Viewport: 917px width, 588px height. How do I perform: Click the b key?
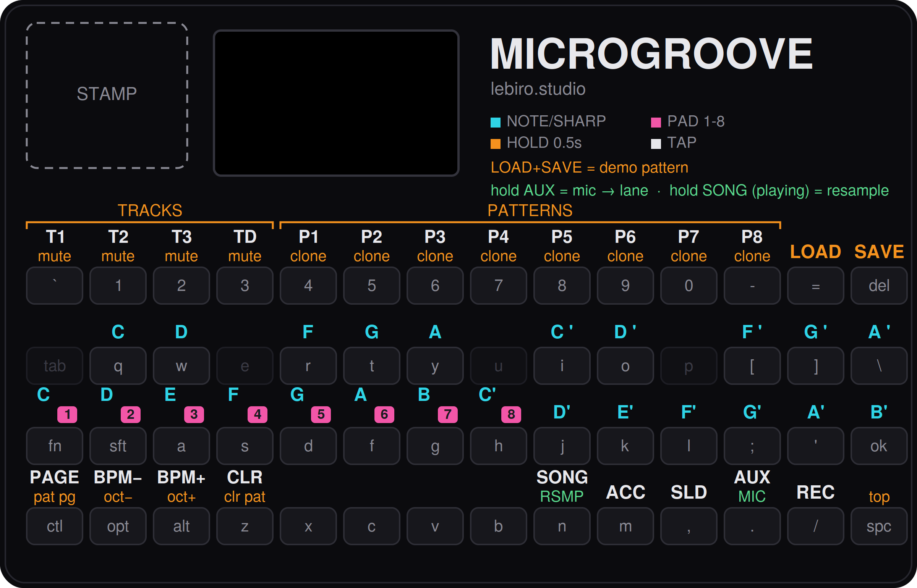tap(499, 526)
